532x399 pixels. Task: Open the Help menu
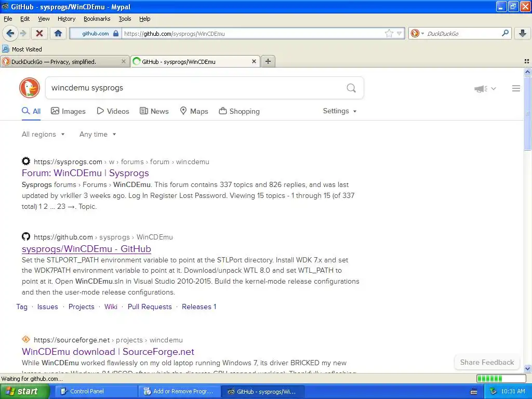click(x=144, y=19)
